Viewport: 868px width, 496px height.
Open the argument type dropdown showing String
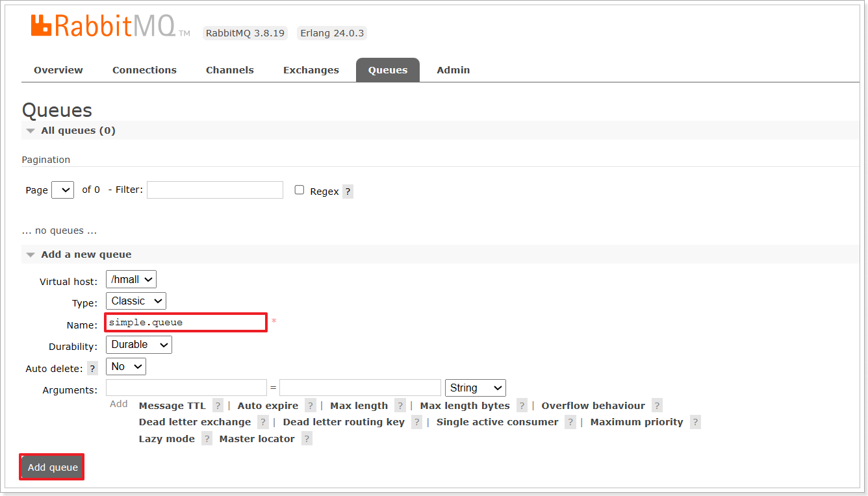click(476, 388)
